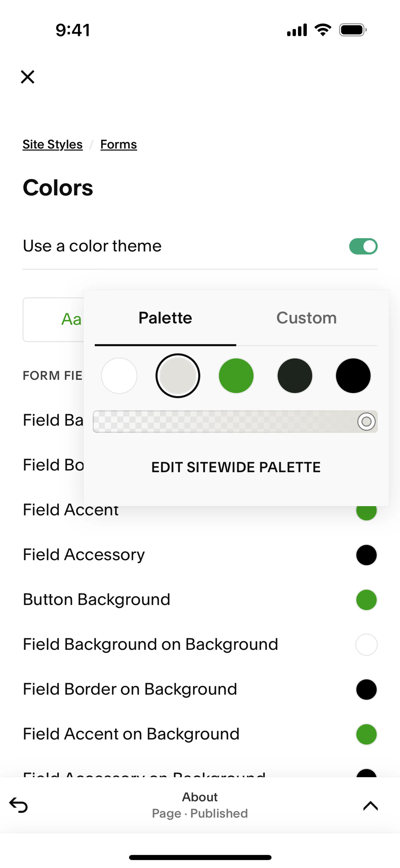Choose the light gray palette swatch
This screenshot has width=400, height=868.
178,376
